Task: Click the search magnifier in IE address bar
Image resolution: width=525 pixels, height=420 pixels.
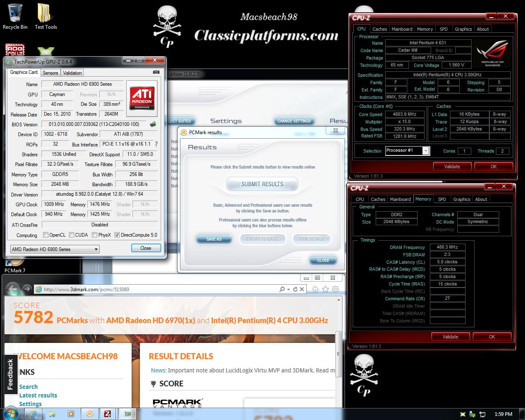Action: [282, 289]
